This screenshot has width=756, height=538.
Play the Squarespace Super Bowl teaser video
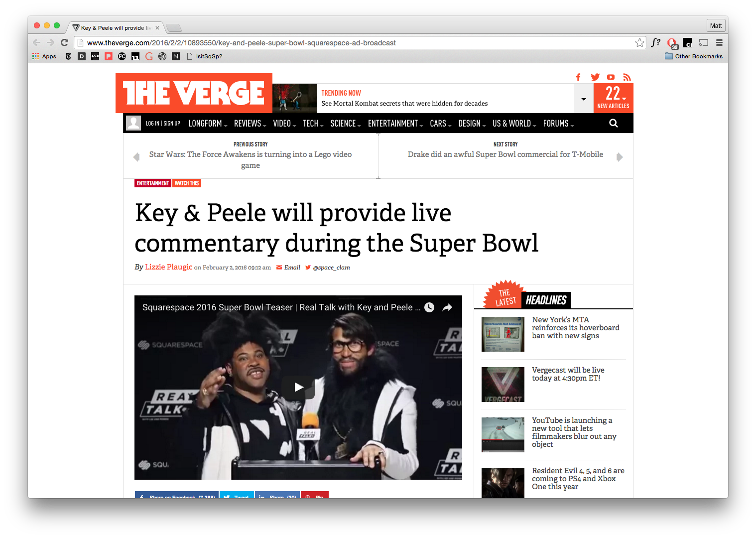[x=298, y=387]
